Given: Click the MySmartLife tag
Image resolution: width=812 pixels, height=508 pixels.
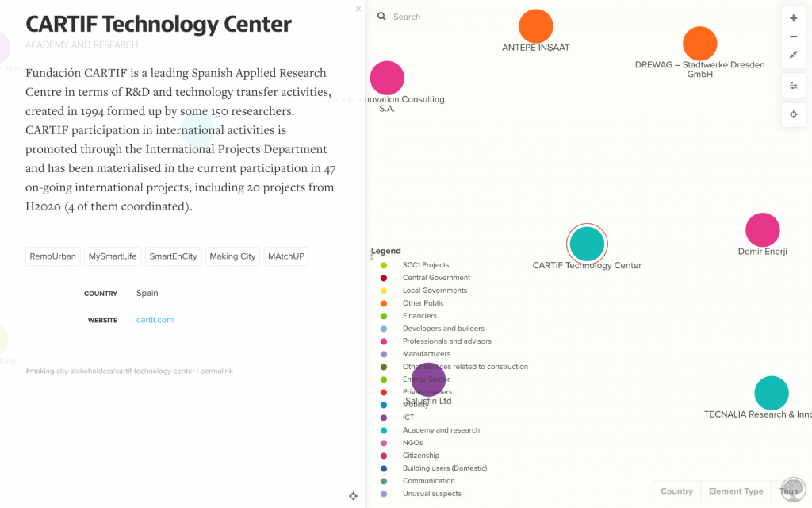Looking at the screenshot, I should coord(113,256).
